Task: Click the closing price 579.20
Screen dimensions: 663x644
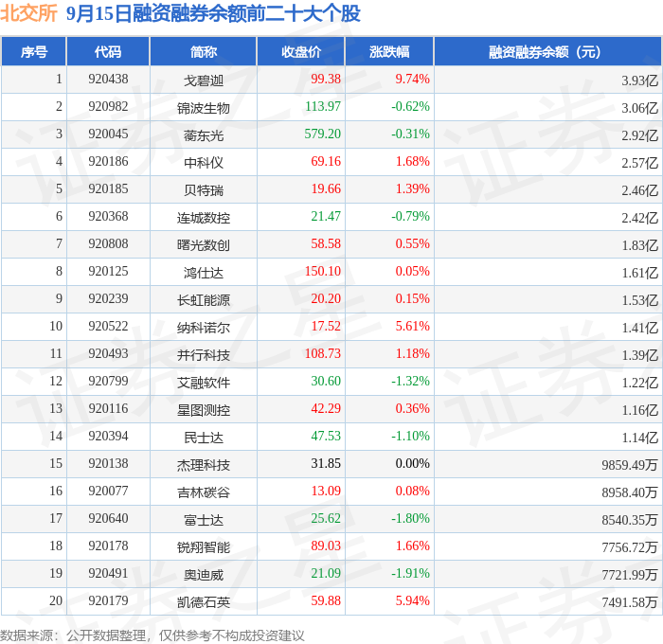Action: (x=323, y=134)
